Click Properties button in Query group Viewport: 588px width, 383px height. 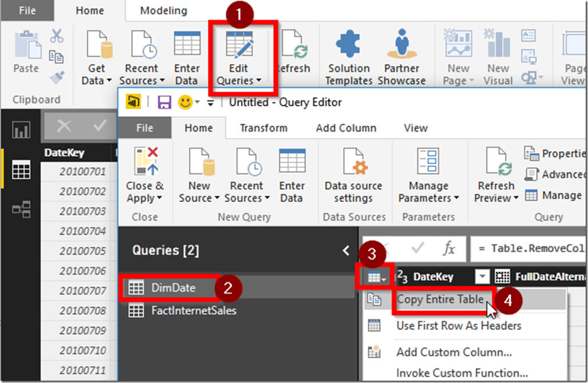[555, 153]
